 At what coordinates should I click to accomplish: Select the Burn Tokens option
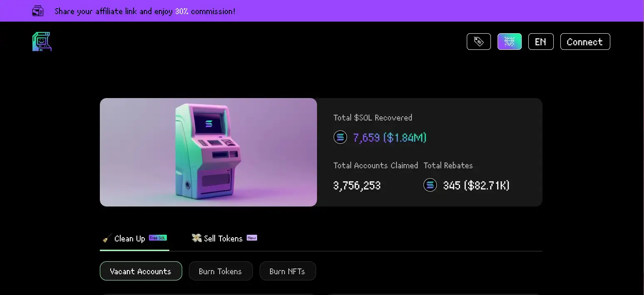(x=220, y=271)
